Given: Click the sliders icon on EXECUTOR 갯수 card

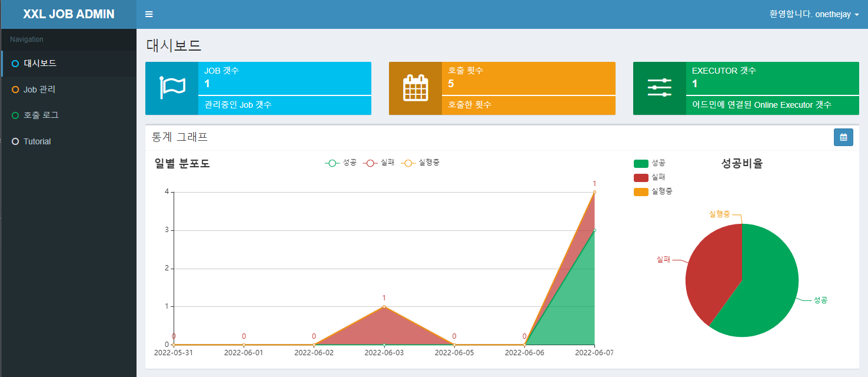Looking at the screenshot, I should point(659,87).
